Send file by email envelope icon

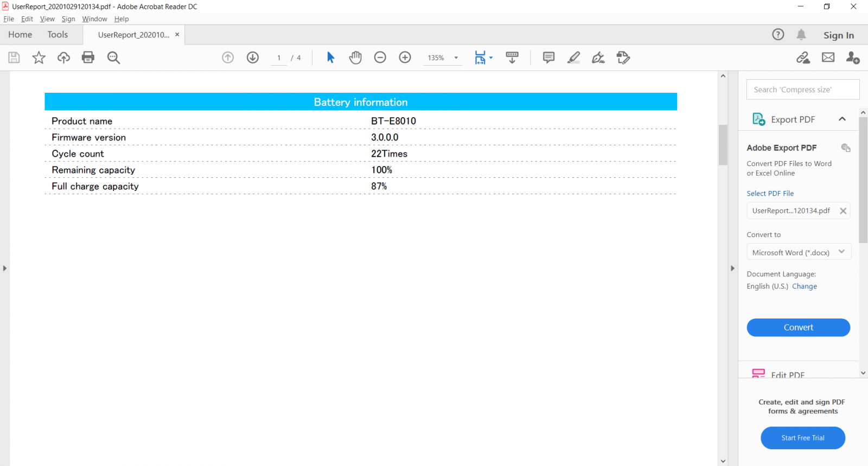click(828, 58)
